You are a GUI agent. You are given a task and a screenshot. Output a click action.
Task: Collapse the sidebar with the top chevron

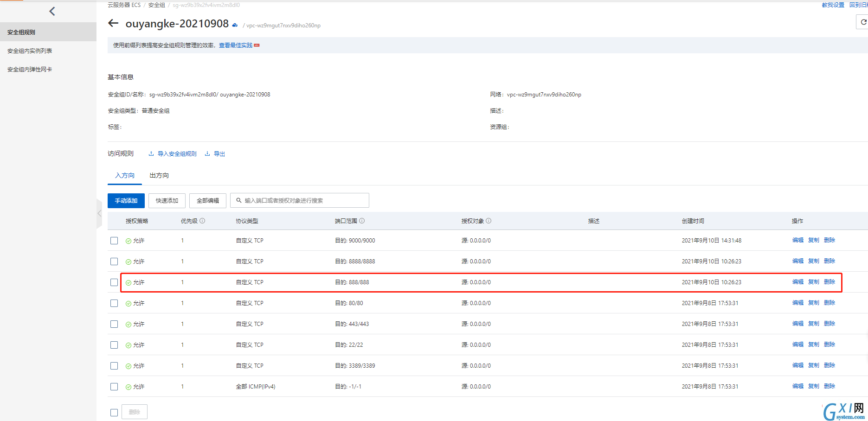pyautogui.click(x=52, y=11)
